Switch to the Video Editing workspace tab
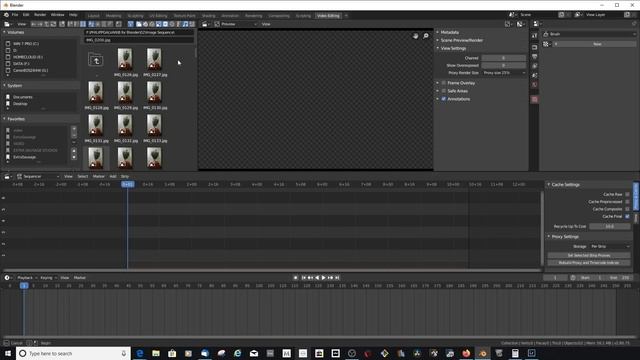The height and width of the screenshot is (360, 640). click(x=328, y=16)
